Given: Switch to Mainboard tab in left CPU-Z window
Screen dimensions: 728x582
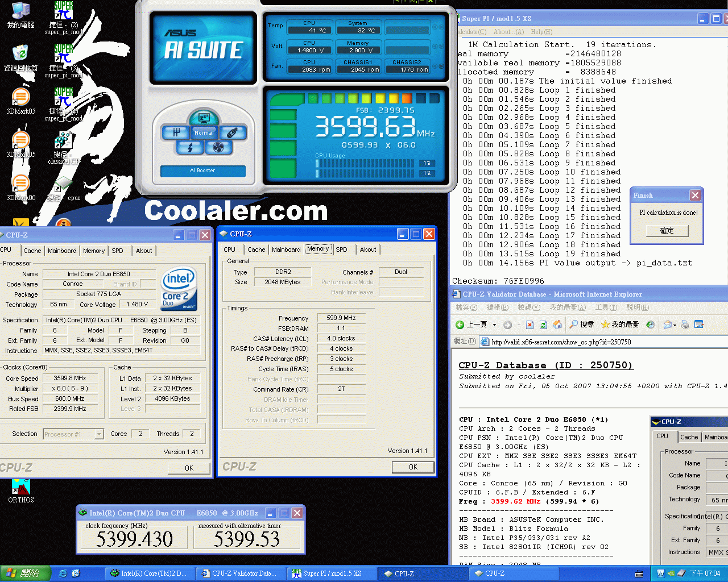Looking at the screenshot, I should pyautogui.click(x=62, y=251).
